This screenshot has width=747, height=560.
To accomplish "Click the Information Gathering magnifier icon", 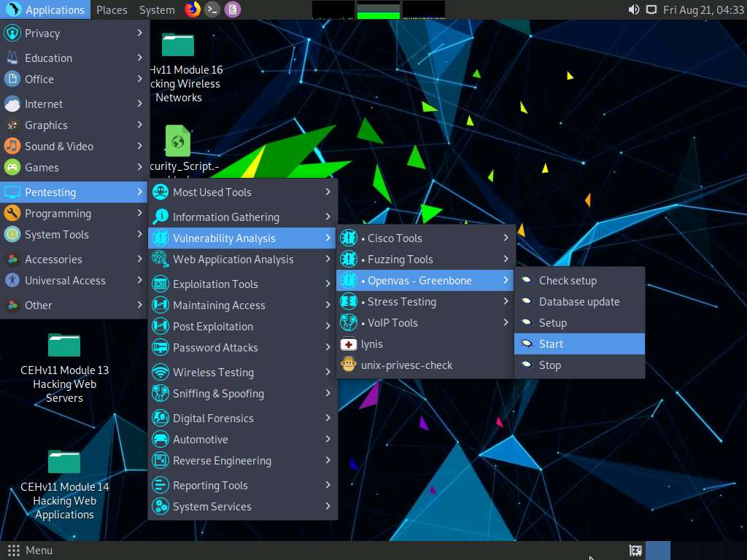I will [160, 217].
